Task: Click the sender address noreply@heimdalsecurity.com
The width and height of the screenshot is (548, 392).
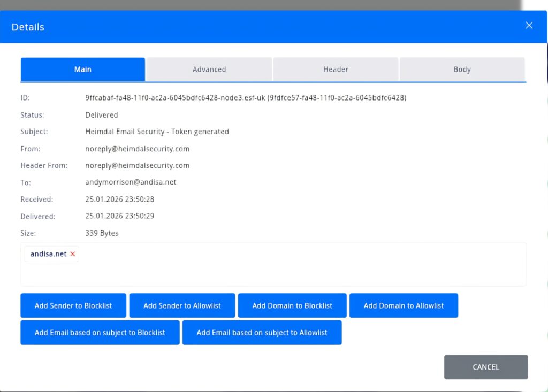Action: (137, 149)
